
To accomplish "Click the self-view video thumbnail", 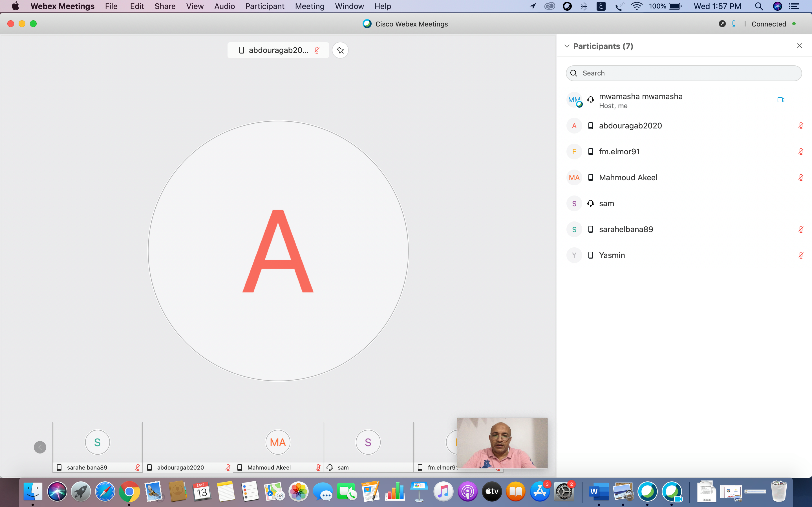I will [502, 443].
